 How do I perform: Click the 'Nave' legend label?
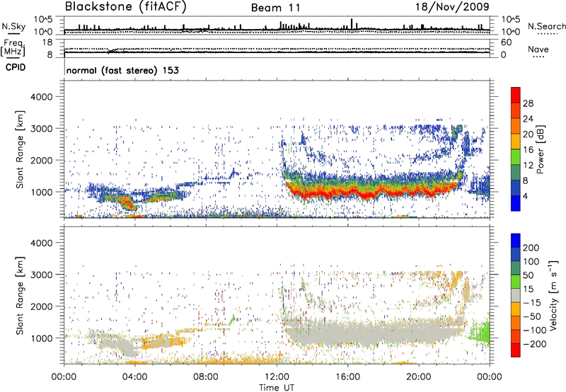coord(538,49)
